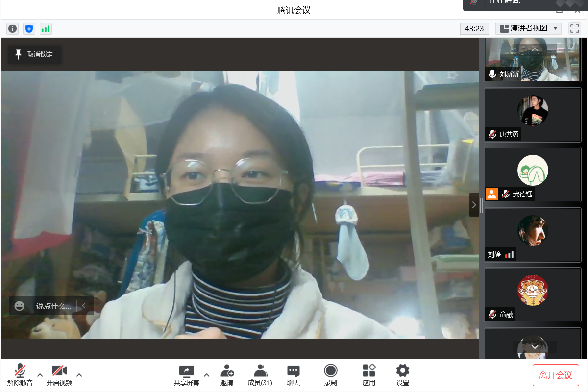The width and height of the screenshot is (588, 392).
Task: Click the blue security shield icon
Action: 29,29
